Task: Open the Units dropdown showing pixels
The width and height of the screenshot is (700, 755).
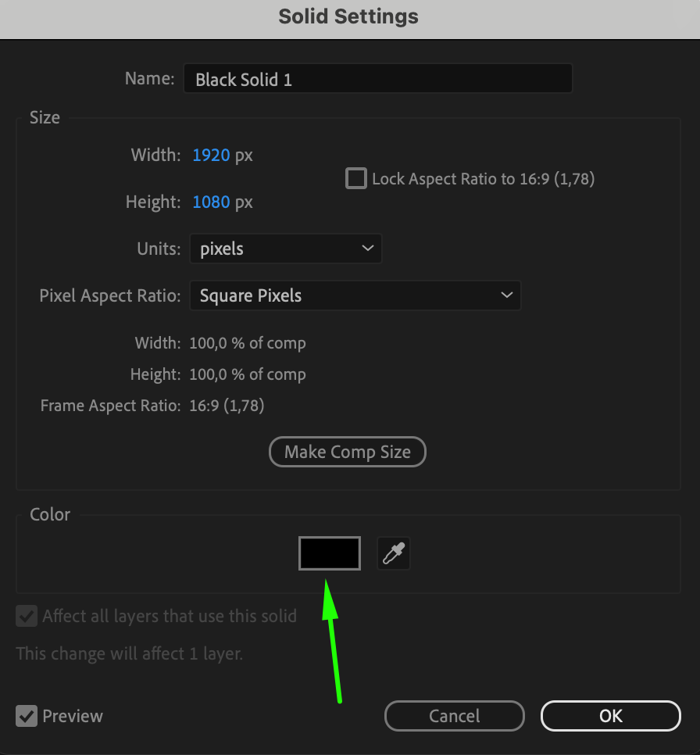Action: click(285, 249)
